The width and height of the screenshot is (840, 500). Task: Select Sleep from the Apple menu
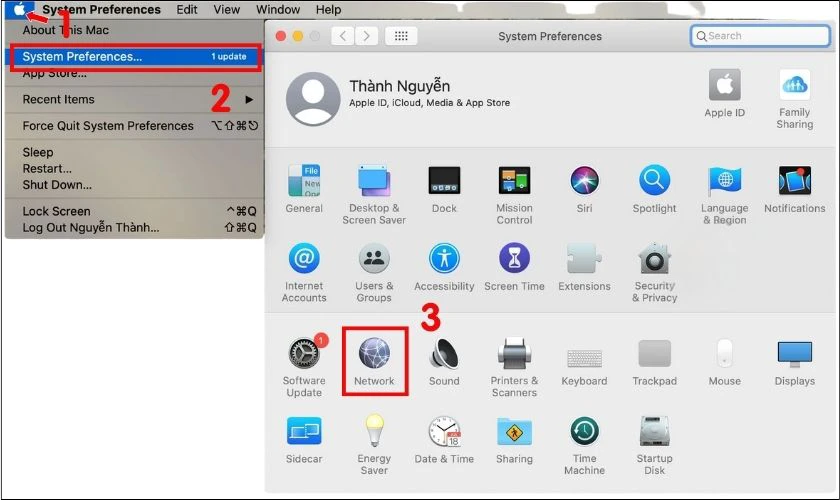pos(134,152)
